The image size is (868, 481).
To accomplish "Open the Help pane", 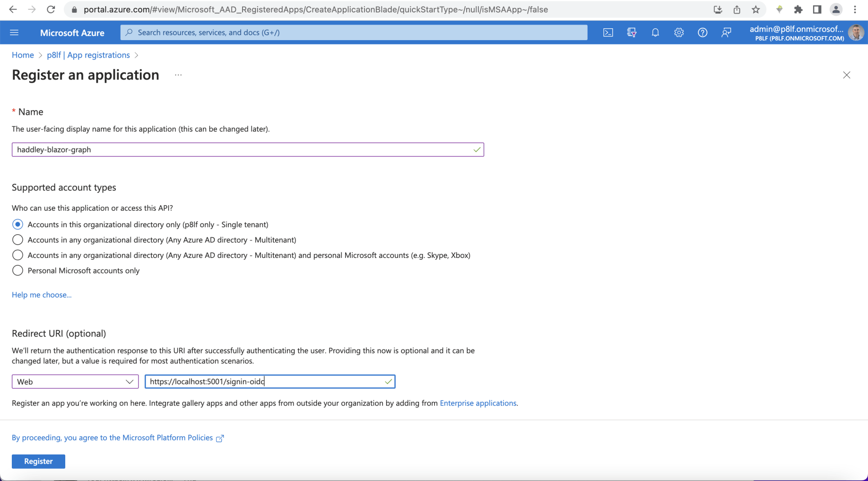I will point(703,32).
